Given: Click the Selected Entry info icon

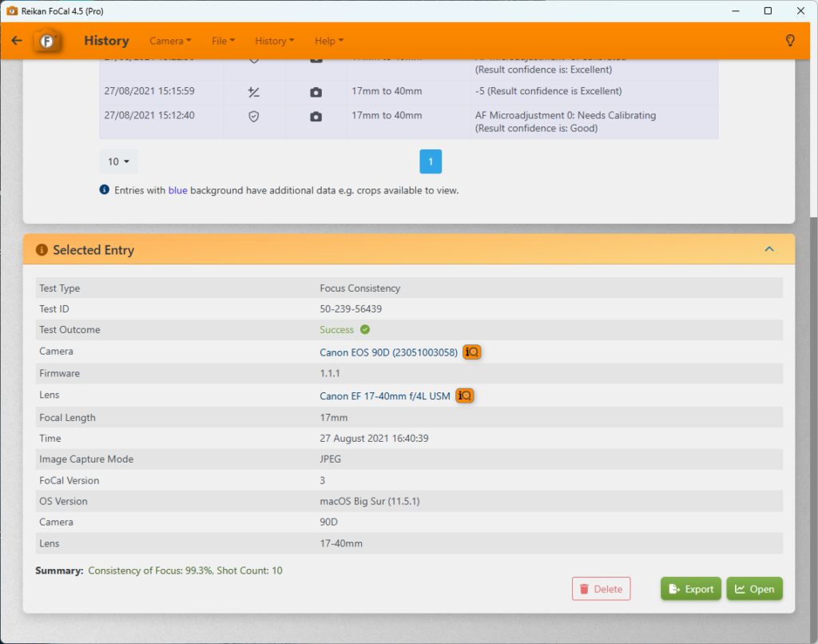Looking at the screenshot, I should pyautogui.click(x=42, y=250).
